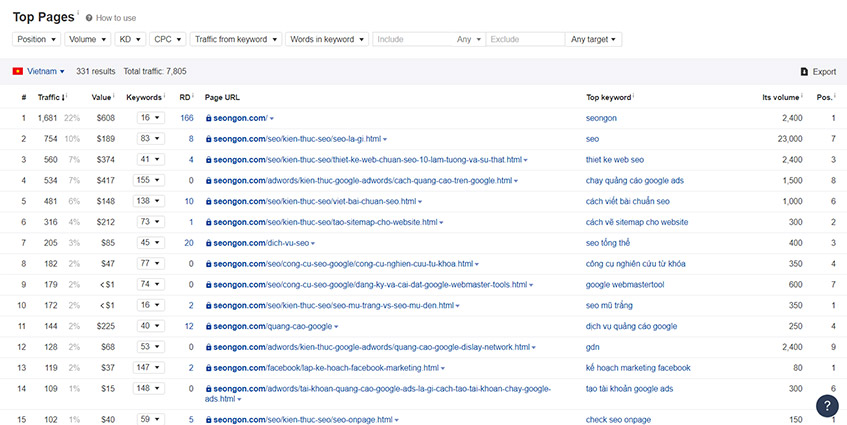
Task: Click into the Exclude keyword input field
Action: [526, 39]
